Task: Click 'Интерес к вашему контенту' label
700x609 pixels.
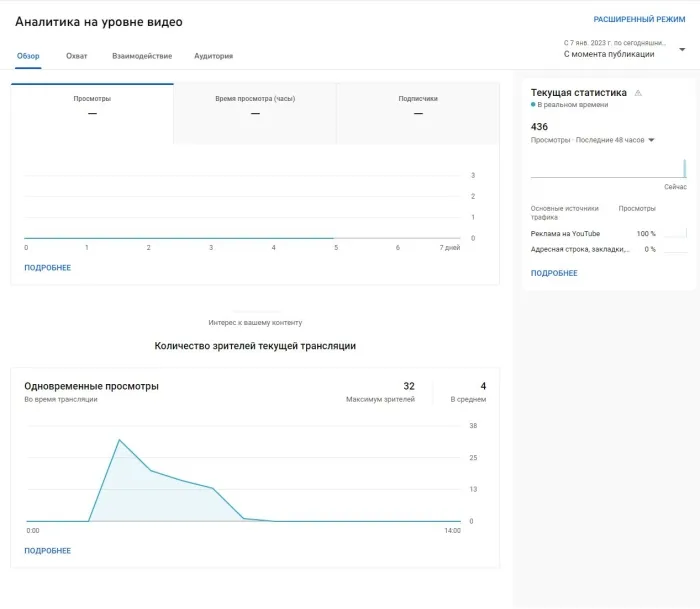Action: [x=255, y=322]
